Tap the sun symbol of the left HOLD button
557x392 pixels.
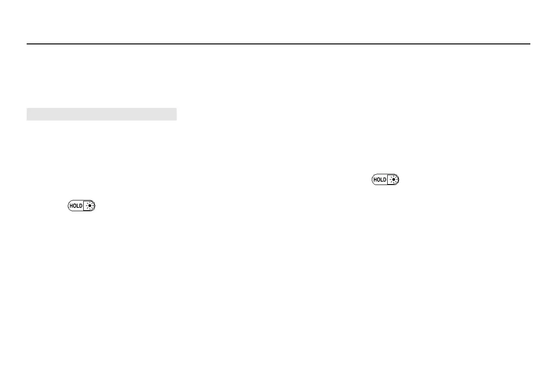(x=89, y=206)
